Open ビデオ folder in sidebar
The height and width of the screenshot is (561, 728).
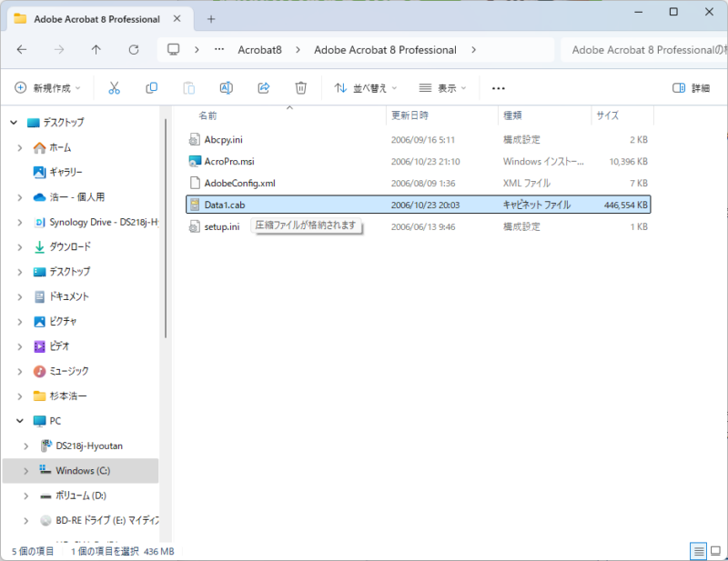pyautogui.click(x=59, y=346)
